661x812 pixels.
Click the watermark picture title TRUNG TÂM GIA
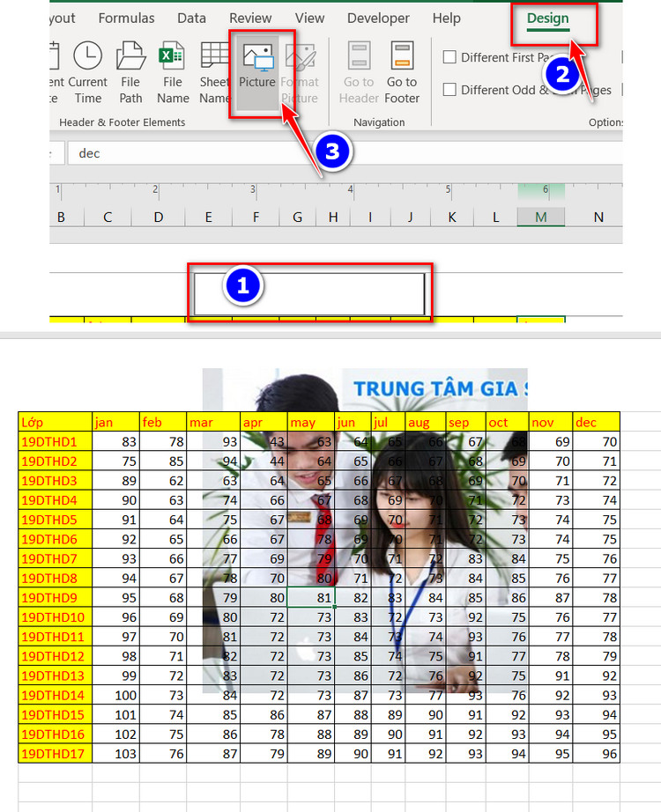(x=436, y=388)
